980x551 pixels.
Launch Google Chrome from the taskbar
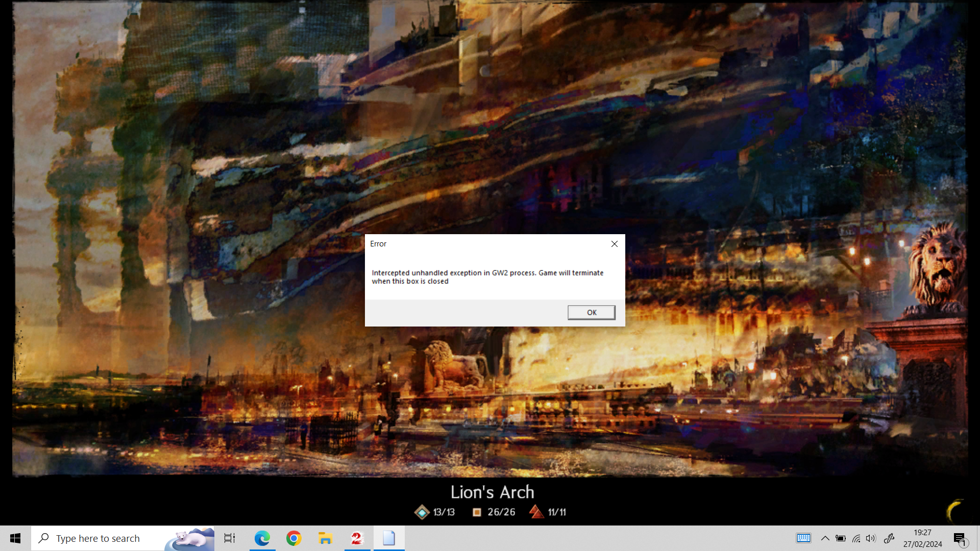click(294, 538)
